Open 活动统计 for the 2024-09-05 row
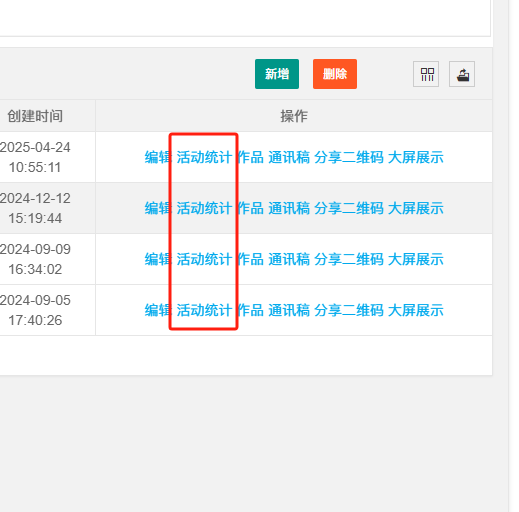This screenshot has height=512, width=519. [x=204, y=310]
